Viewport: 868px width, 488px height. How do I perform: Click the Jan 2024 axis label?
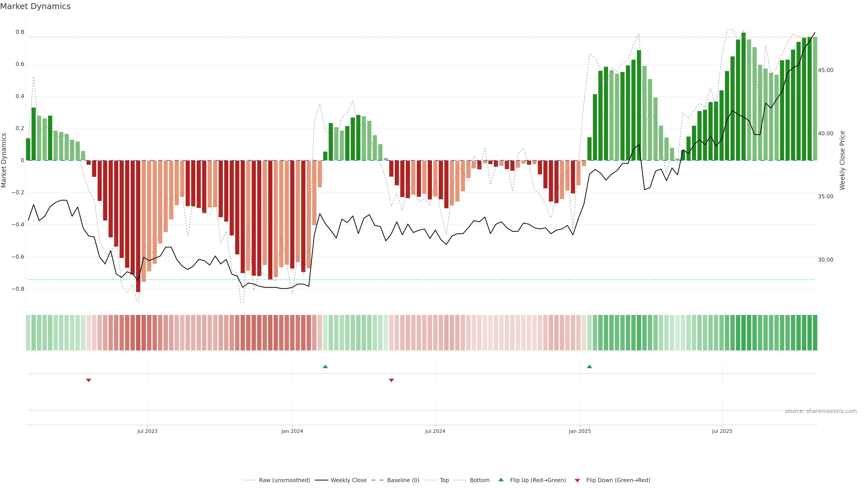(292, 431)
